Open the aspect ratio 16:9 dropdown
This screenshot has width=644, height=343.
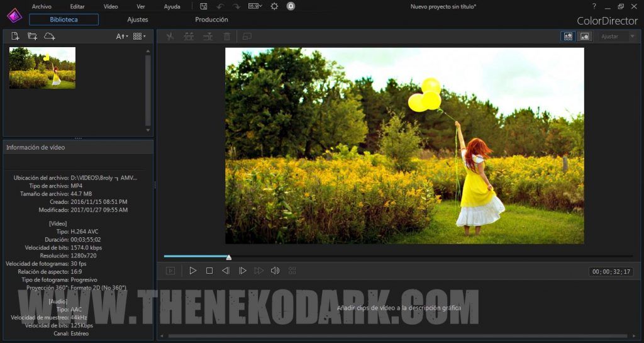[255, 6]
